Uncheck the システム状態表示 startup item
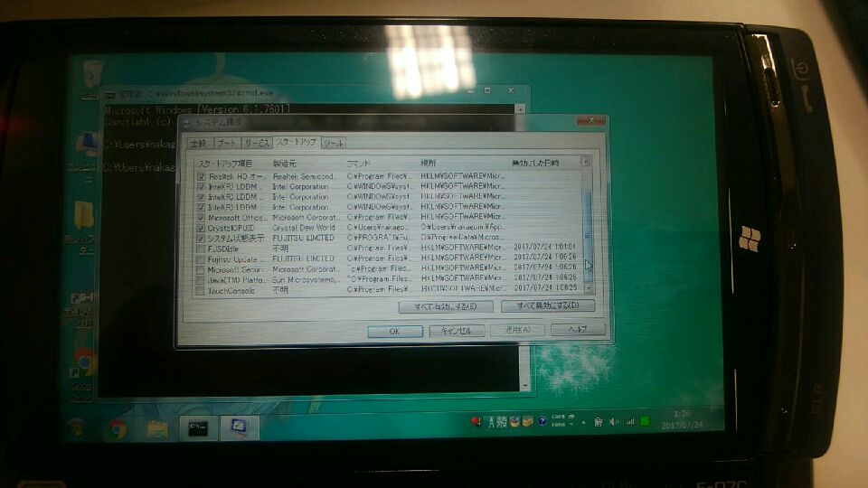Image resolution: width=868 pixels, height=488 pixels. pos(201,239)
